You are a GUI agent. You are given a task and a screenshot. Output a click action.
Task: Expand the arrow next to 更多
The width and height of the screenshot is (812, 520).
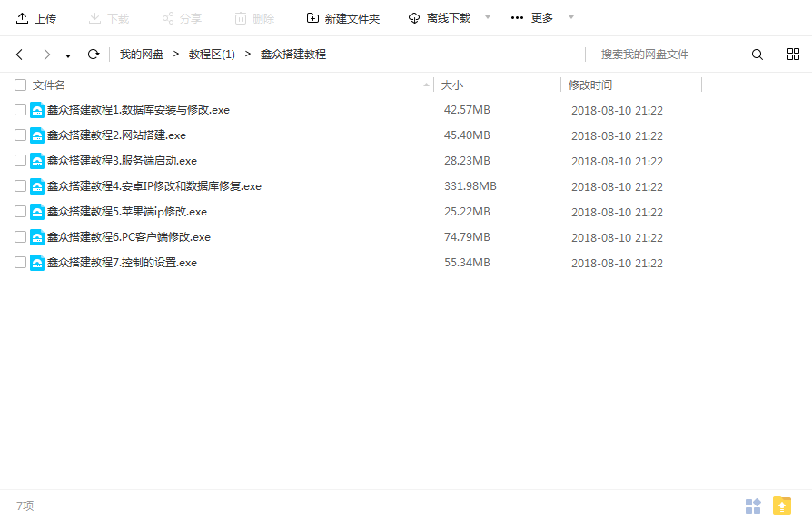571,17
